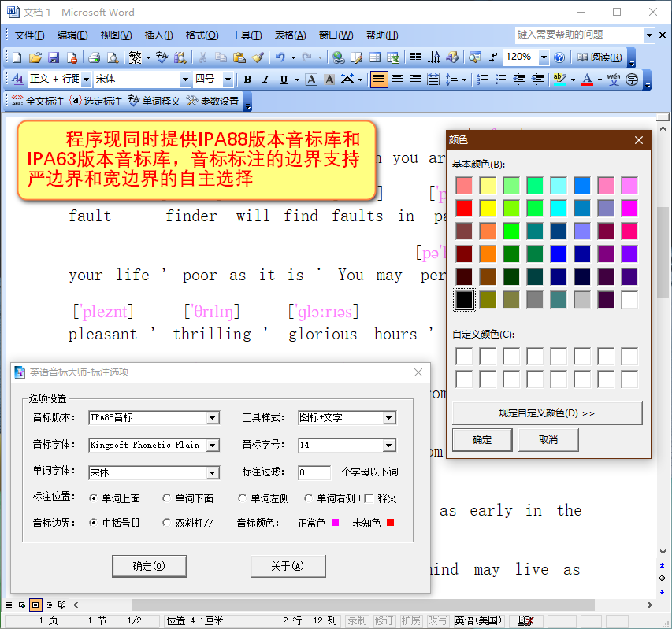The image size is (672, 629).
Task: Open zoom 120% dropdown arrow
Action: point(544,57)
